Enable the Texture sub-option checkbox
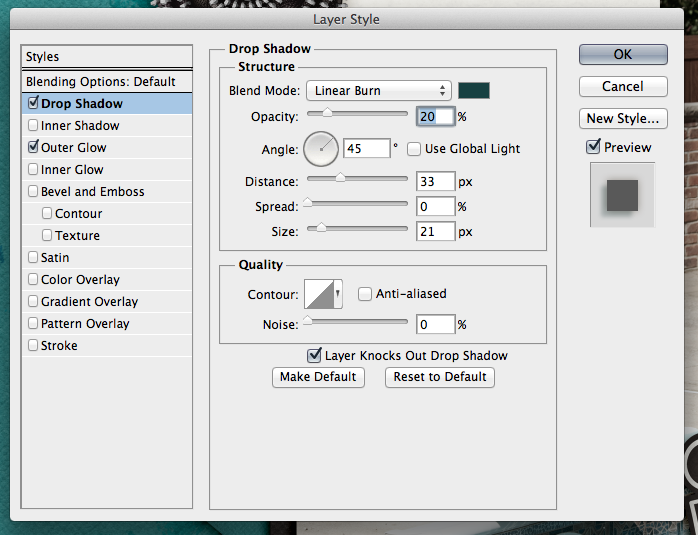 (47, 235)
